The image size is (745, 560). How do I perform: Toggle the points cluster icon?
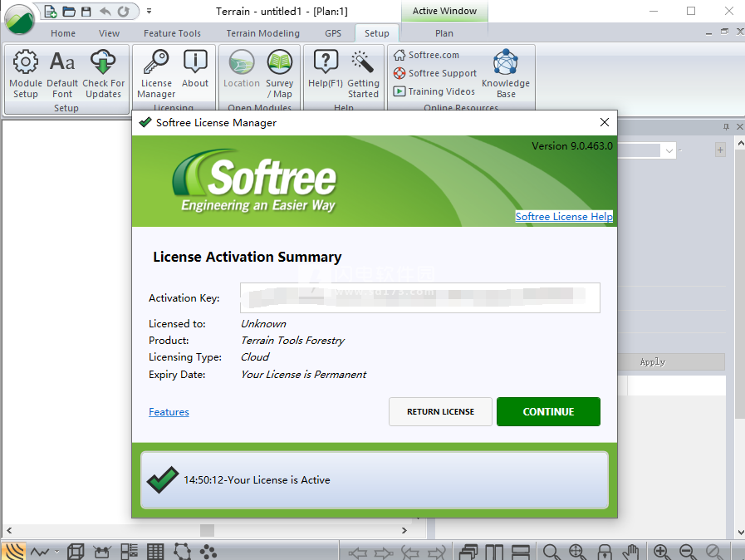pos(208,552)
